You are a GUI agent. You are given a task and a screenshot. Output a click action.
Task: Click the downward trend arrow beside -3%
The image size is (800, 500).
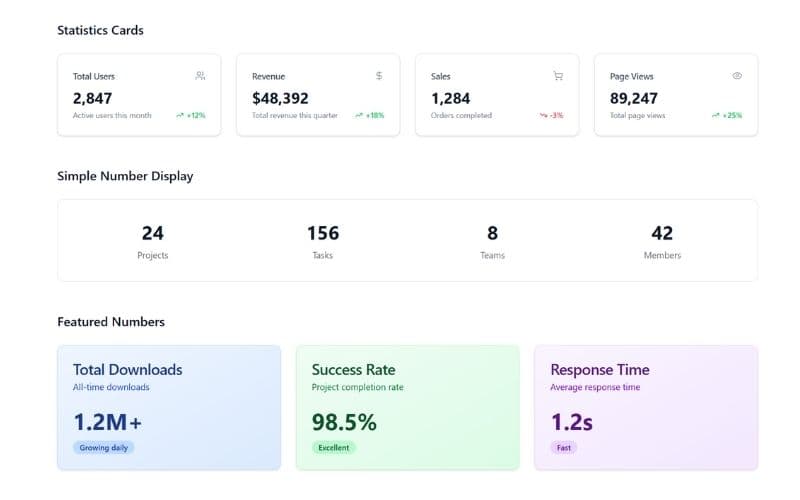coord(544,116)
